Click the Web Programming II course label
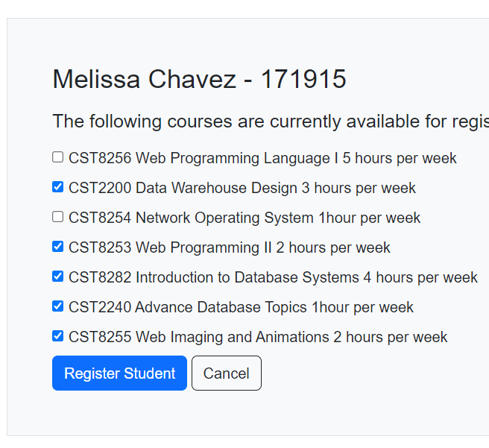Image resolution: width=489 pixels, height=448 pixels. tap(197, 247)
